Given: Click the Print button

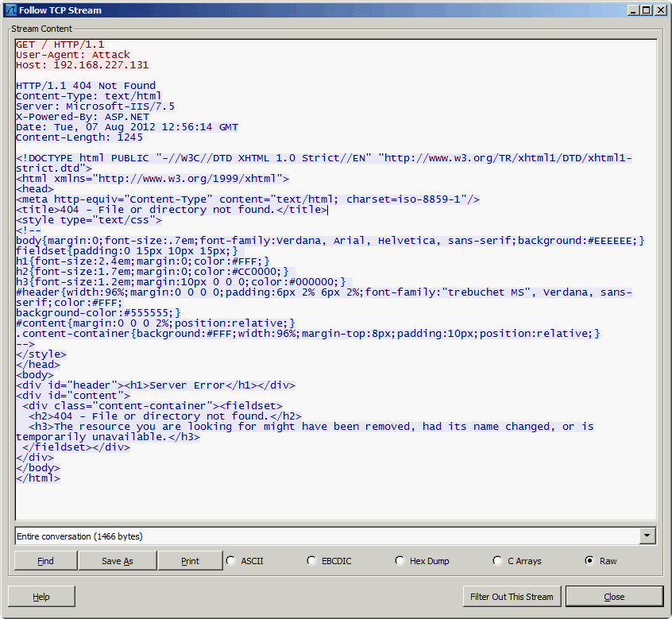Looking at the screenshot, I should [x=190, y=560].
